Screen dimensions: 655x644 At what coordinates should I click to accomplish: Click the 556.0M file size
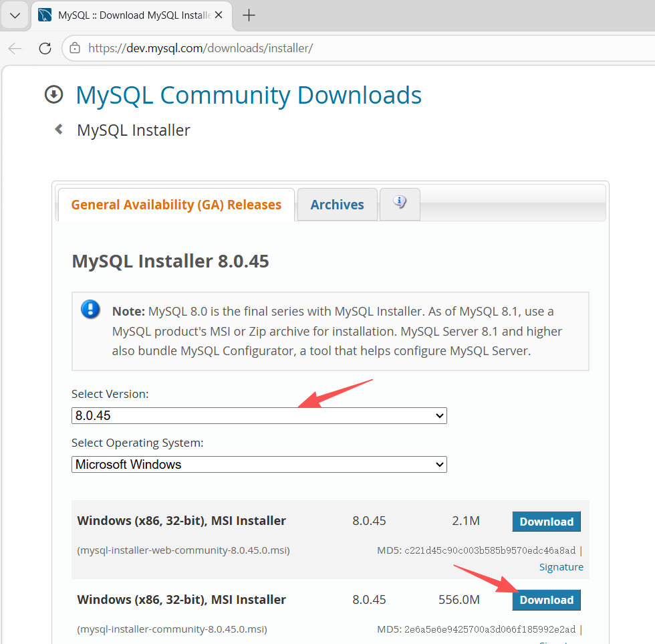(x=459, y=600)
